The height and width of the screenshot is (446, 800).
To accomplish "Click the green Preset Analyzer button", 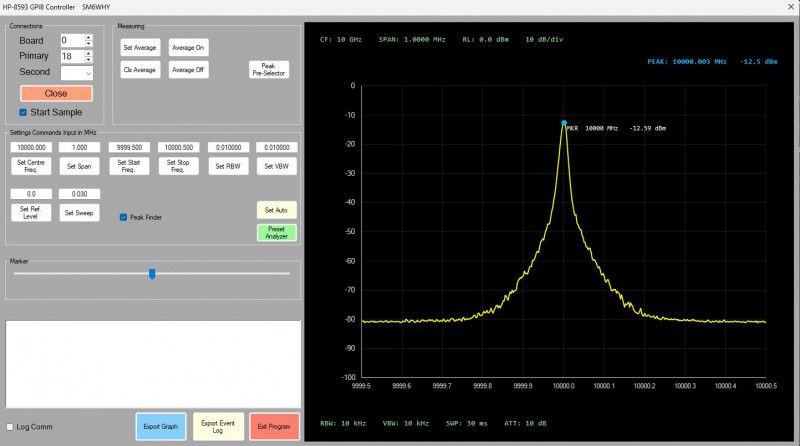I will [277, 233].
